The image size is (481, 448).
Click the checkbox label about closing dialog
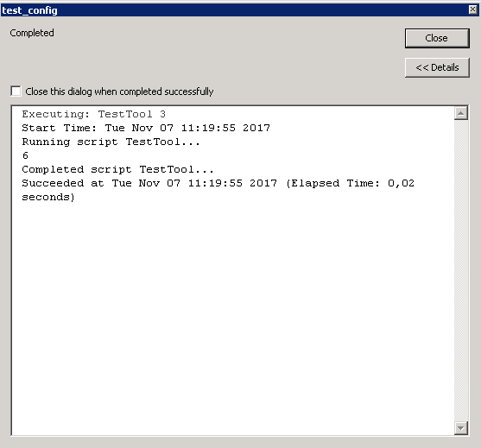pyautogui.click(x=119, y=91)
